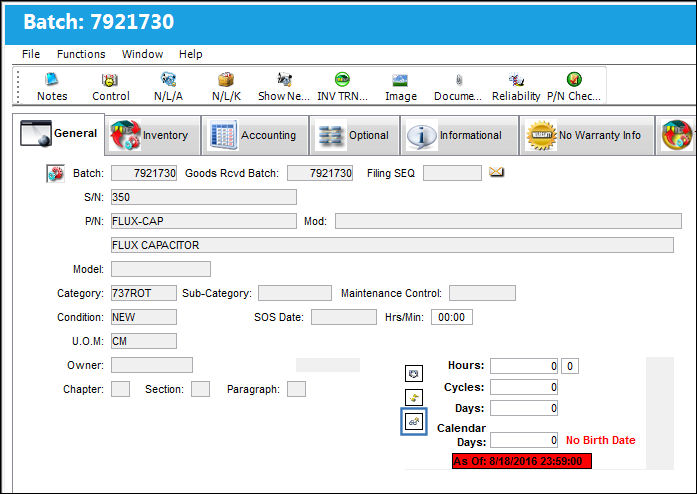Click the Paragraph field
The width and height of the screenshot is (697, 494).
296,389
